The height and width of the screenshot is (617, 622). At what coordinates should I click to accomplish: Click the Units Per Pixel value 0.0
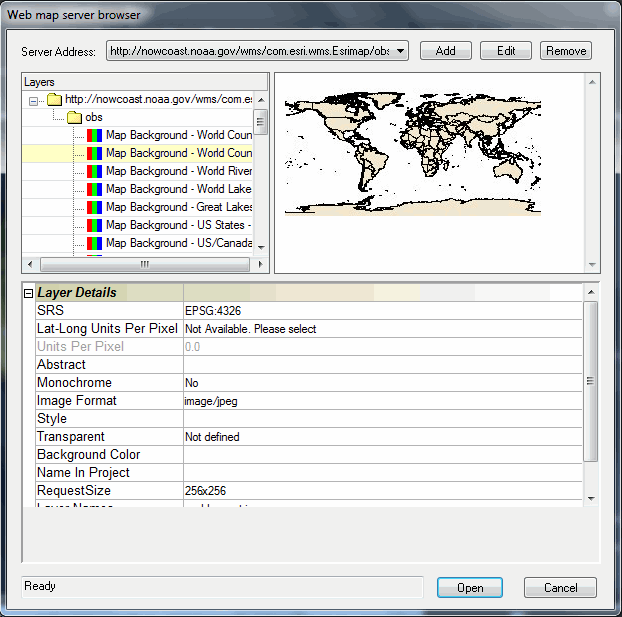point(192,347)
